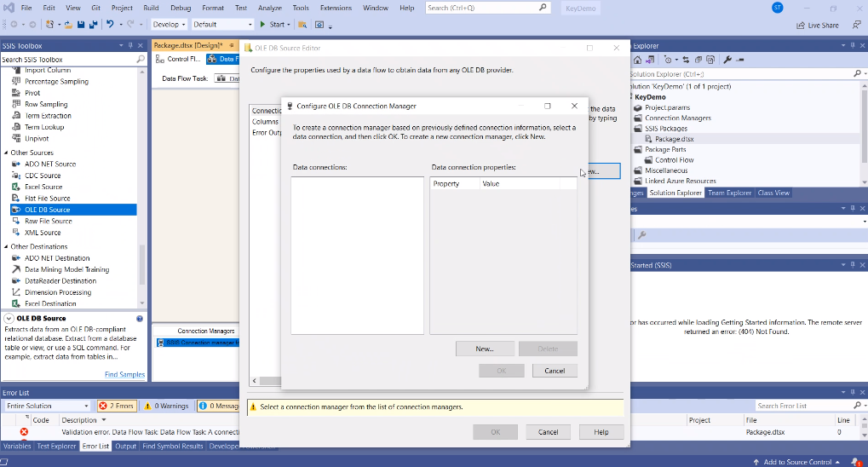868x467 pixels.
Task: Select Connection Managers in Solution Explorer
Action: click(x=677, y=118)
